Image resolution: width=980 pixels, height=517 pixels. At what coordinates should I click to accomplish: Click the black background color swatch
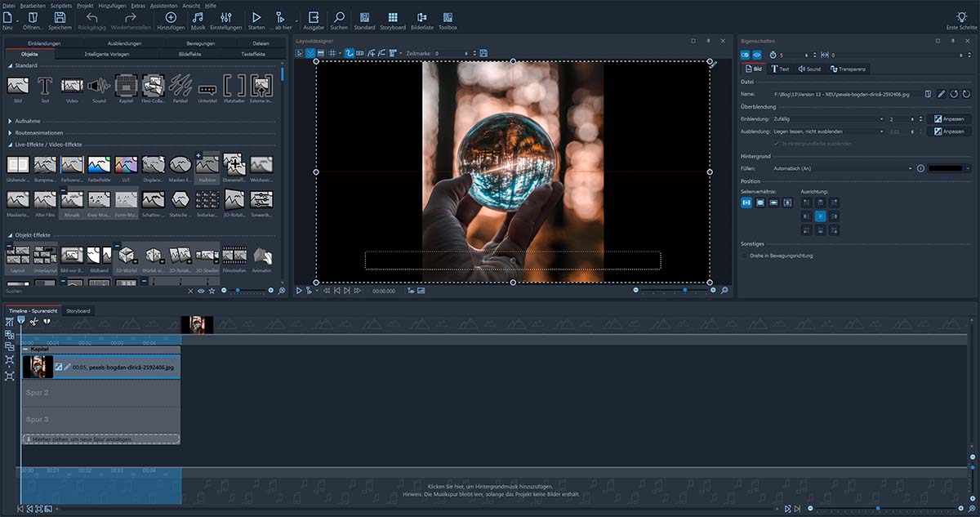(946, 168)
